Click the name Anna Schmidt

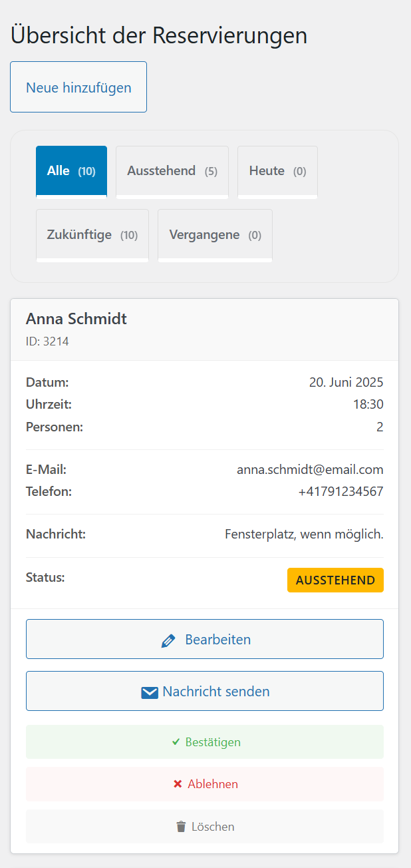click(76, 319)
